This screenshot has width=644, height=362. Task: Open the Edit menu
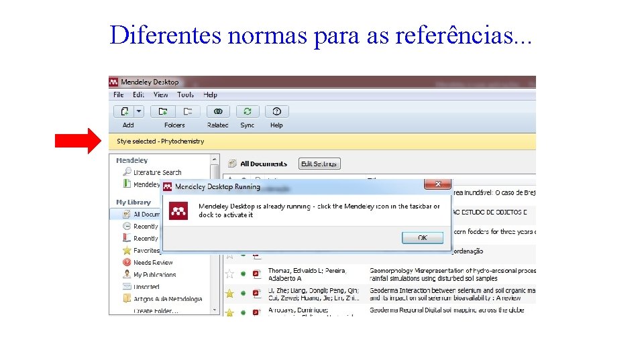point(138,95)
